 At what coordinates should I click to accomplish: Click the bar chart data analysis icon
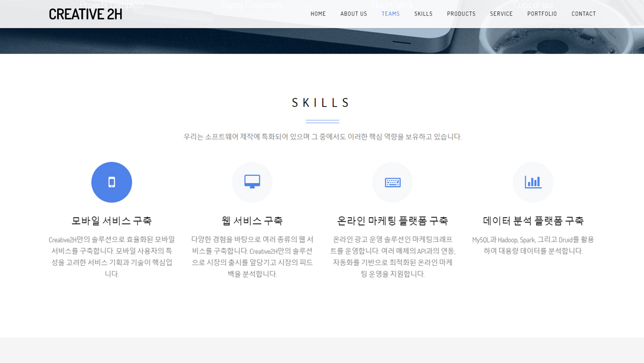click(533, 182)
